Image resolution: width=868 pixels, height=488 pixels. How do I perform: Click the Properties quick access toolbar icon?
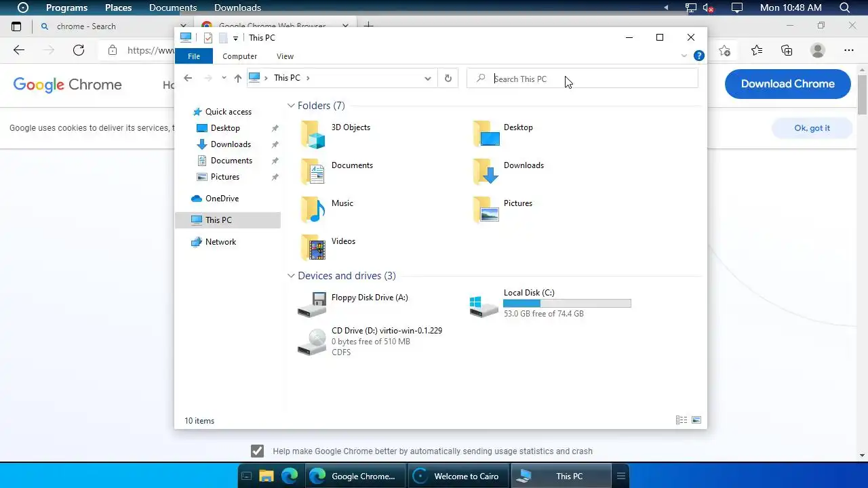click(208, 38)
